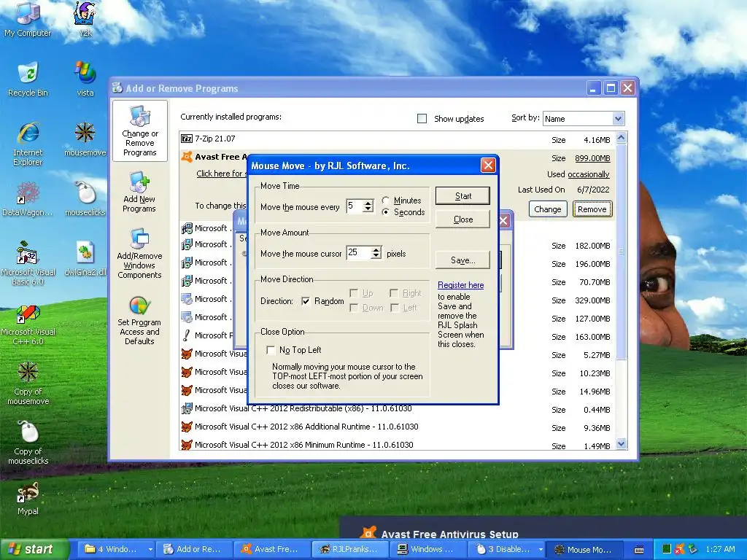The image size is (747, 560).
Task: Expand the 3 Disable taskbar group arrow
Action: [x=541, y=550]
